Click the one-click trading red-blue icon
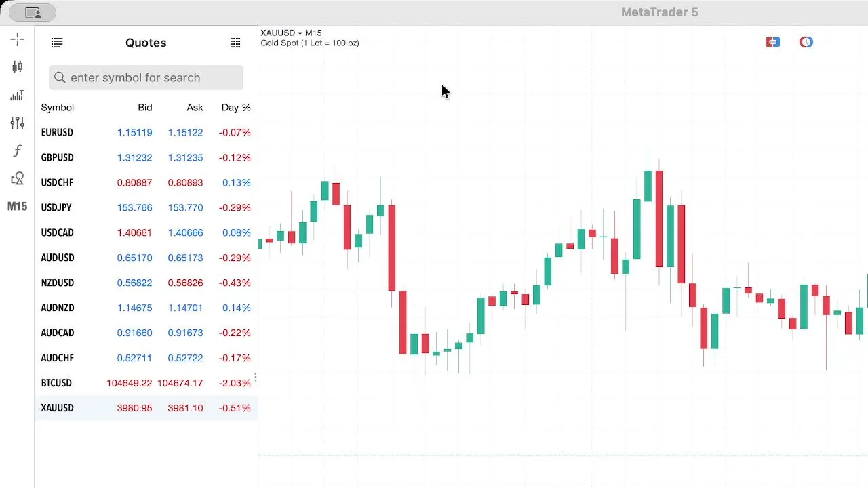 (x=772, y=42)
